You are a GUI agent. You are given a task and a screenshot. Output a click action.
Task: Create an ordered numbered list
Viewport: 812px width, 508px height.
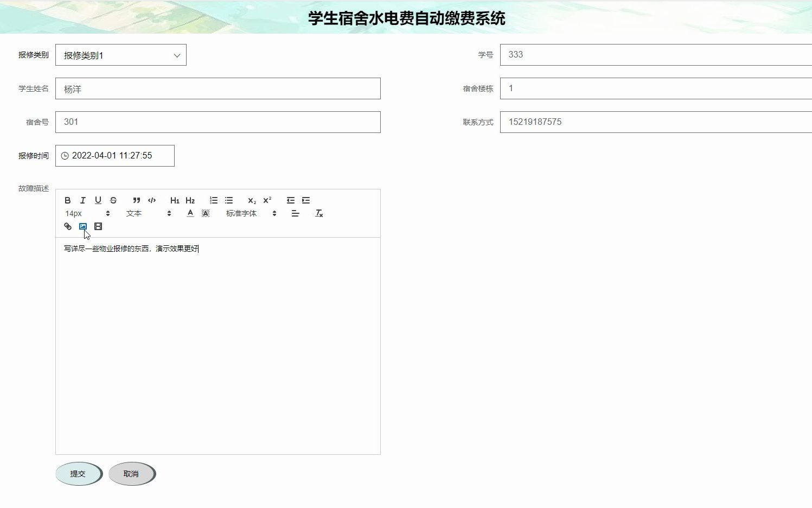(214, 200)
